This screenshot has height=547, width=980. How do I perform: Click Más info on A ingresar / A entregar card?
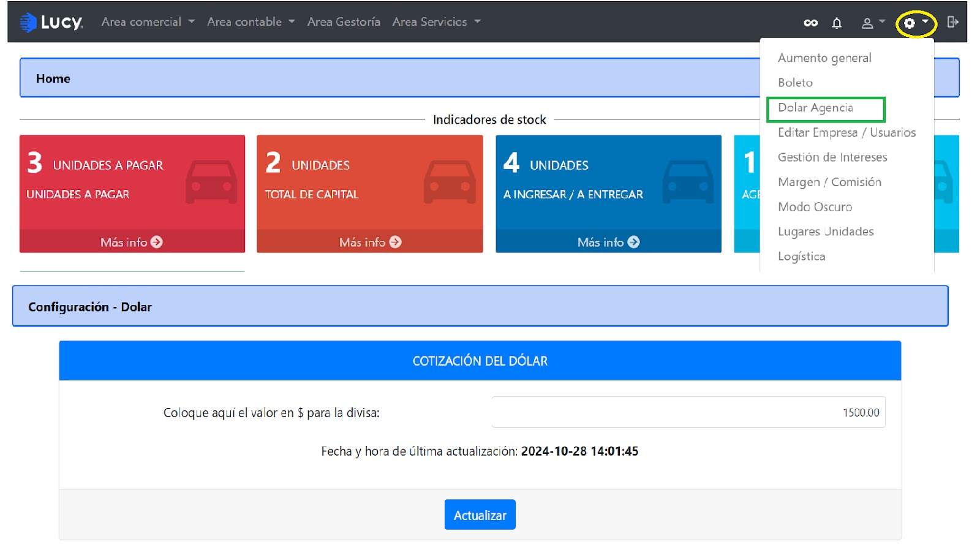tap(608, 242)
